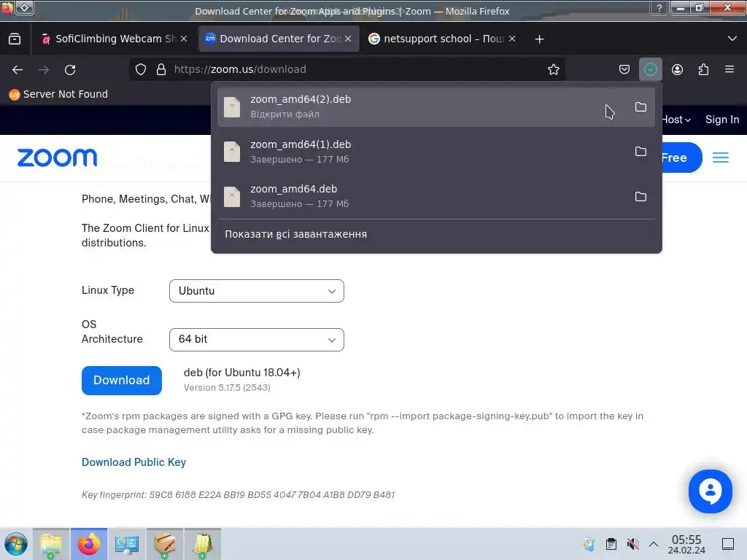Click the sticky notes tray icon
Screen dimensions: 747x560
pyautogui.click(x=589, y=544)
